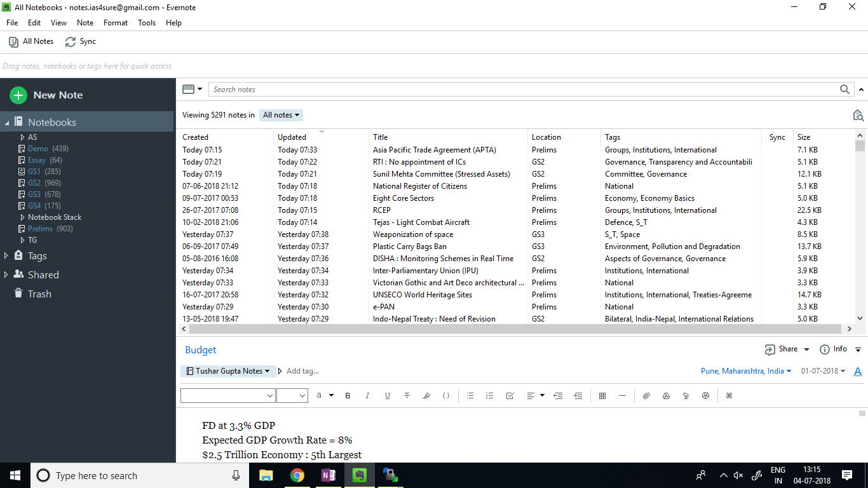Open the Format menu
Screen dimensions: 868x488
click(116, 23)
